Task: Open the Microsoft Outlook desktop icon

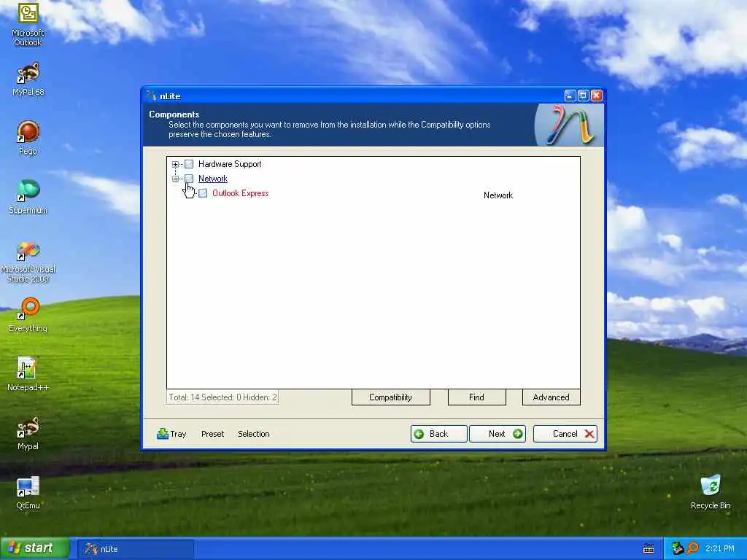Action: [x=28, y=24]
